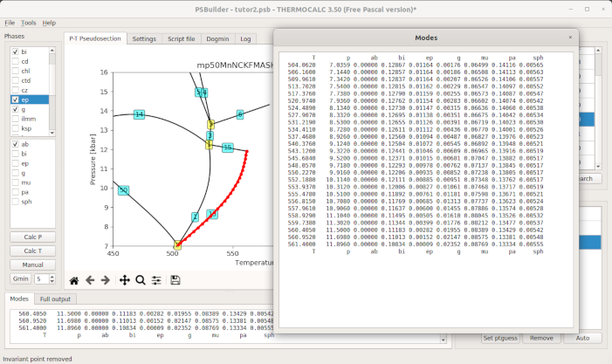
Task: Open Configure subplots tool
Action: [156, 280]
